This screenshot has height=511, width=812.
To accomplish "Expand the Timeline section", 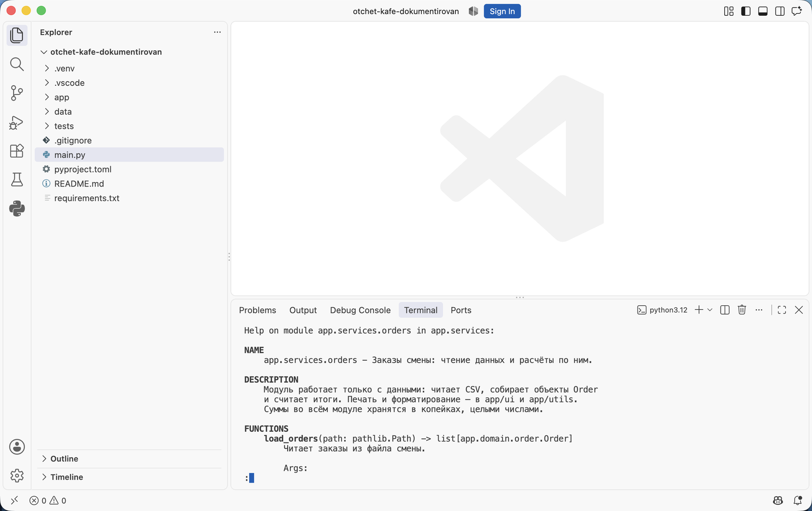I will (129, 477).
